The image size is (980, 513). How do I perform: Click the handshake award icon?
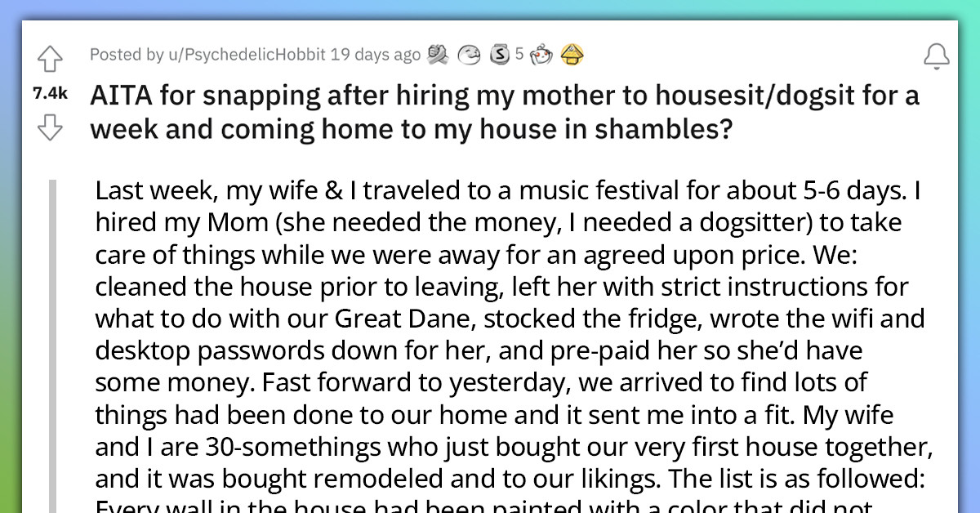click(439, 55)
